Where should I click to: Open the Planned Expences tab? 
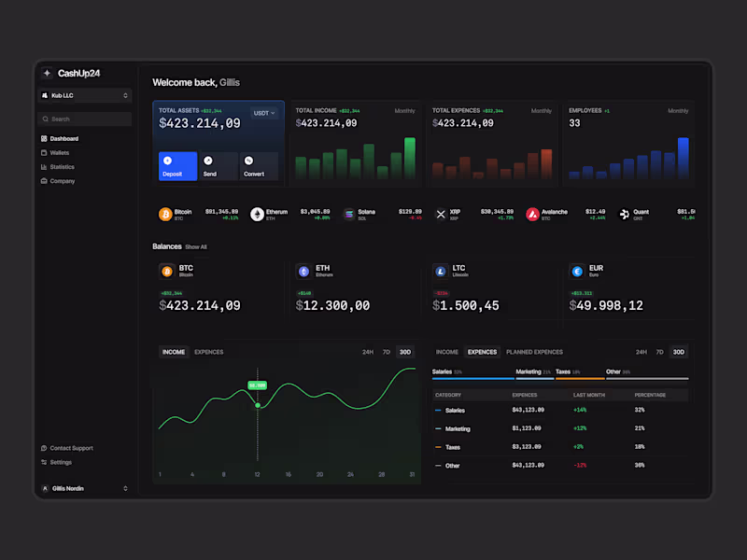534,352
